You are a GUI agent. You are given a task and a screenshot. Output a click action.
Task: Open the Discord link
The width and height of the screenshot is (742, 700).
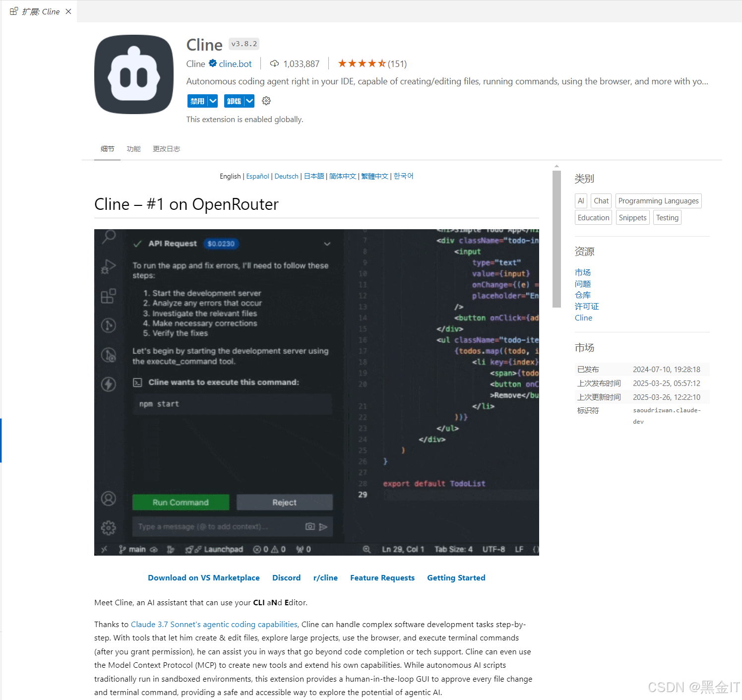coord(287,577)
